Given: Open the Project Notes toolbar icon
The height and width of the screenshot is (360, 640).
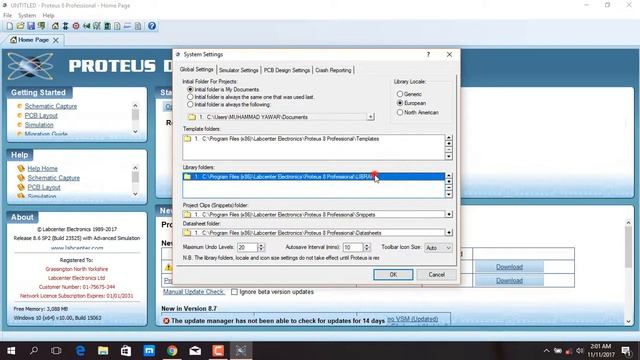Looking at the screenshot, I should pos(138,26).
